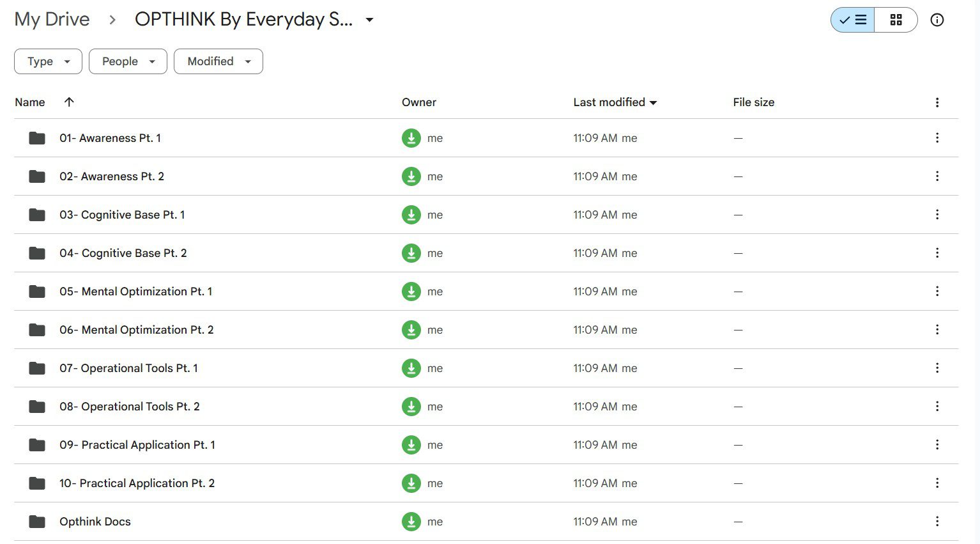This screenshot has height=544, width=980.
Task: Open folder 05- Mental Optimization Pt. 1
Action: (136, 291)
